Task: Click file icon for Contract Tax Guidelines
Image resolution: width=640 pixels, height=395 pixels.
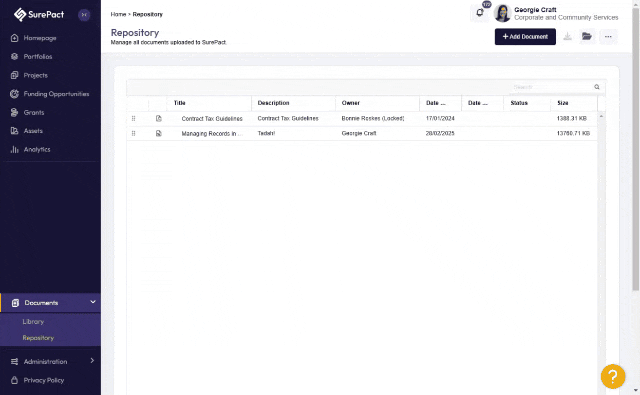Action: tap(159, 119)
